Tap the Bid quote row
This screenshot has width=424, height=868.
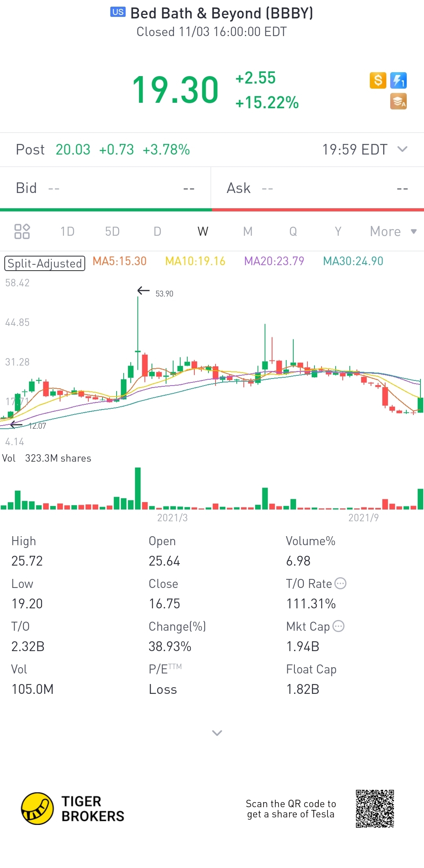pyautogui.click(x=106, y=188)
